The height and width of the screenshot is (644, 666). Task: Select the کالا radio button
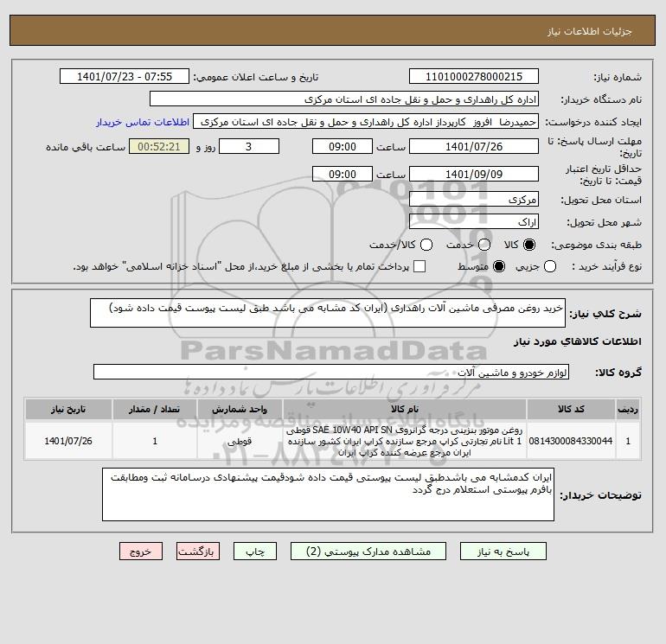[x=529, y=245]
